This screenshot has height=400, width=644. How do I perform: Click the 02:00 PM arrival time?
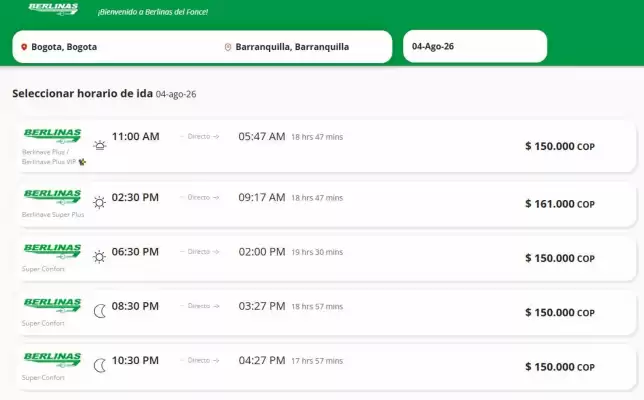pyautogui.click(x=262, y=252)
